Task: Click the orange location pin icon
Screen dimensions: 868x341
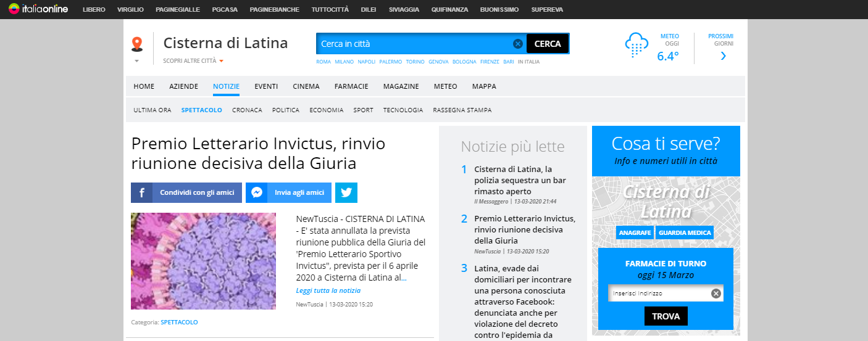Action: [x=137, y=44]
